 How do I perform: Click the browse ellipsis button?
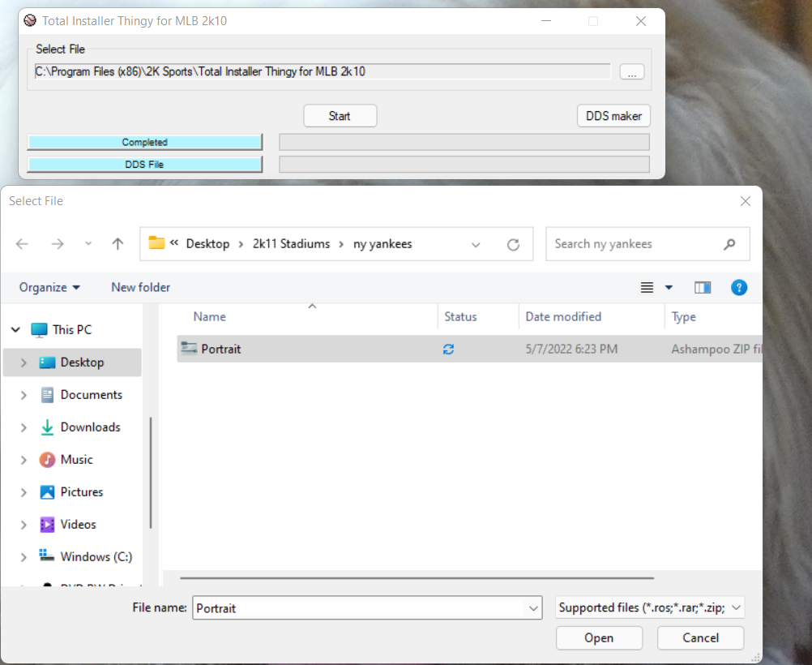click(632, 72)
